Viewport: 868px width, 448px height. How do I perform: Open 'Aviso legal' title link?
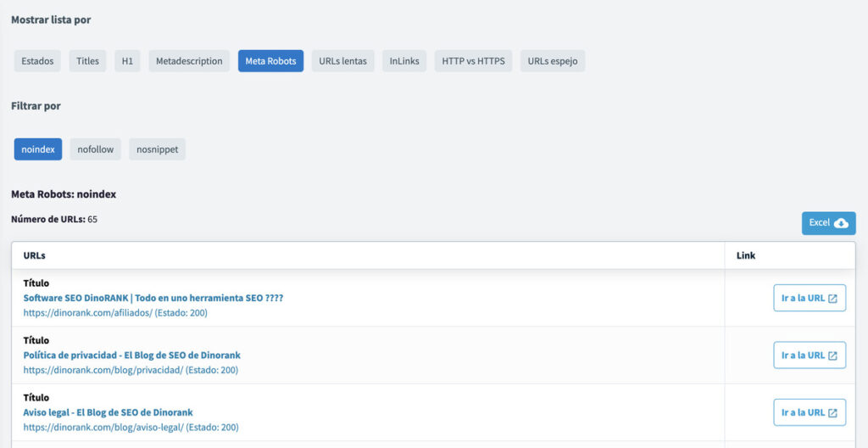(x=108, y=412)
